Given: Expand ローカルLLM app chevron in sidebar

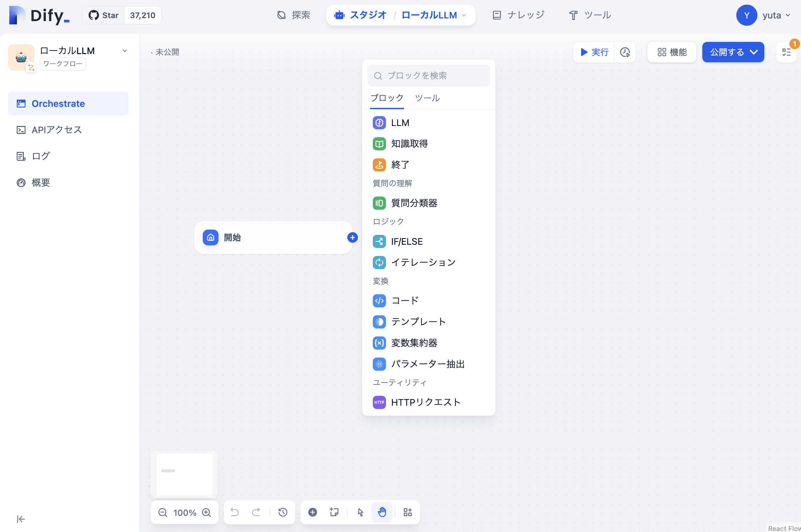Looking at the screenshot, I should click(x=124, y=51).
